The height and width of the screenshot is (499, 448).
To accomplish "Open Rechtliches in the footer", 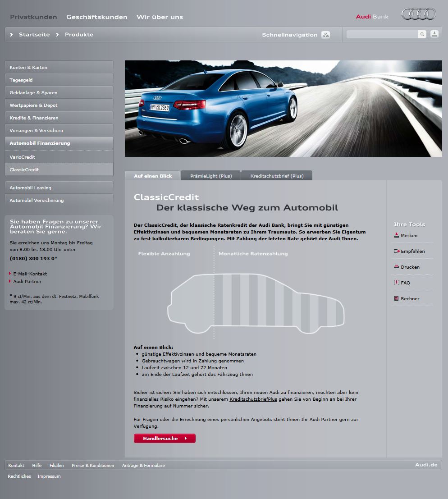I will point(19,476).
